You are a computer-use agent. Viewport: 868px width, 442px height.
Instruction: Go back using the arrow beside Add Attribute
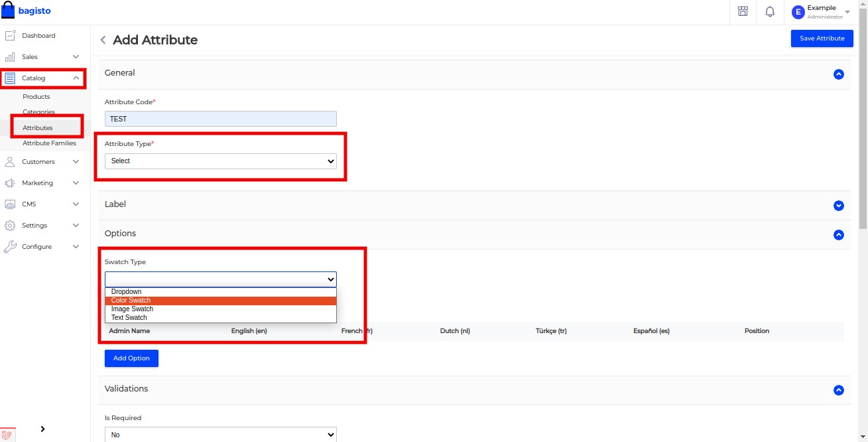tap(103, 40)
